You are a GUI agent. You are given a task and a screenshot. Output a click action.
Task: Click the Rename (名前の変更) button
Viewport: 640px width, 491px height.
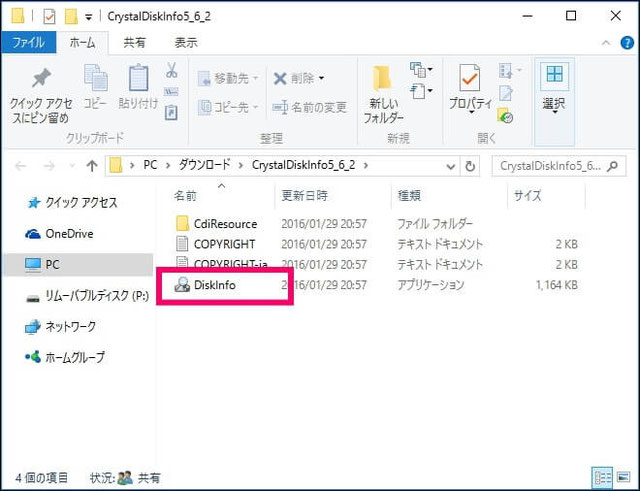(x=310, y=107)
